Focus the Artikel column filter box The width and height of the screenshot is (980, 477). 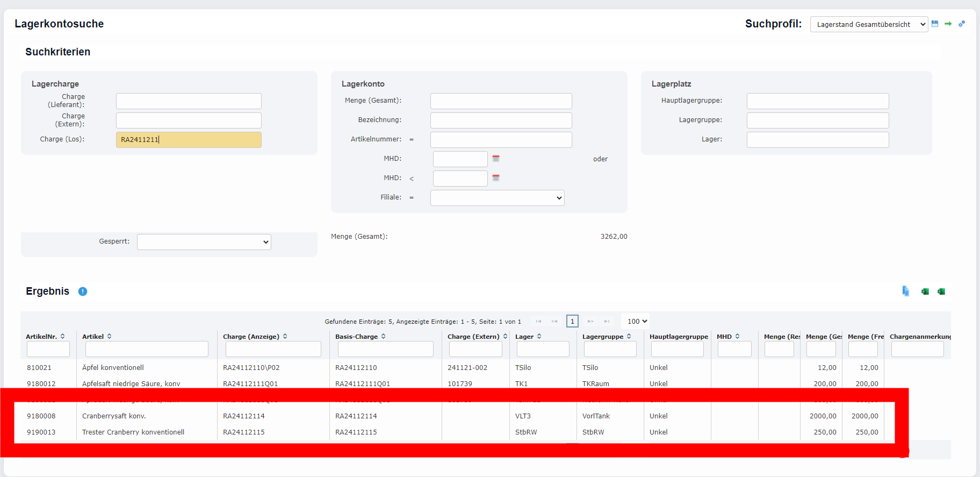pyautogui.click(x=147, y=350)
